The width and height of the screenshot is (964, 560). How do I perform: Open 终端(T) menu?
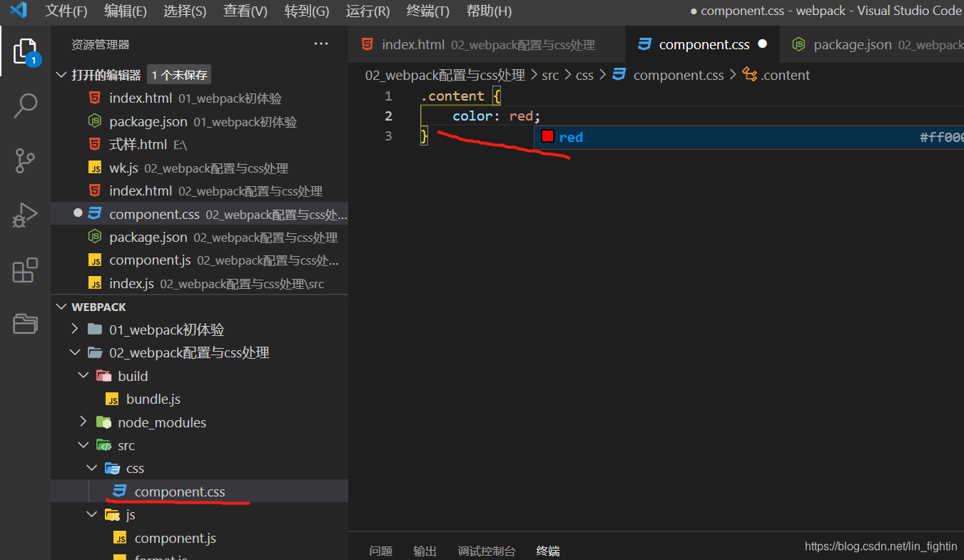coord(428,11)
